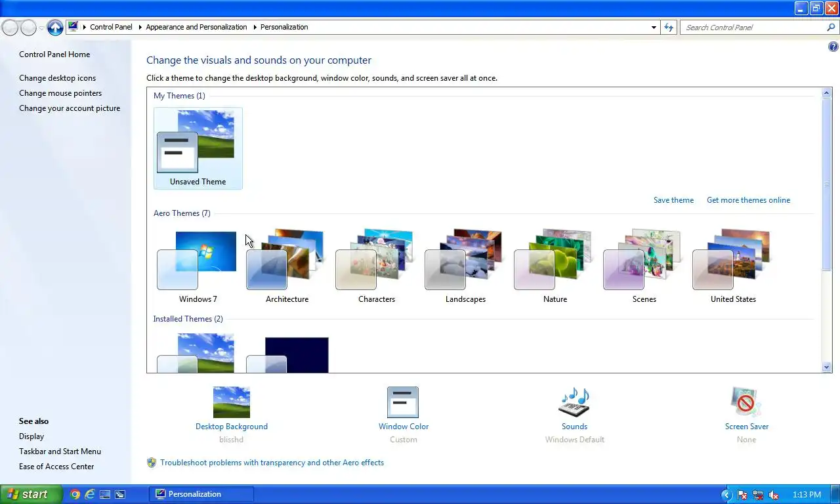This screenshot has width=840, height=504.
Task: Click the muted volume tray icon
Action: (x=774, y=495)
